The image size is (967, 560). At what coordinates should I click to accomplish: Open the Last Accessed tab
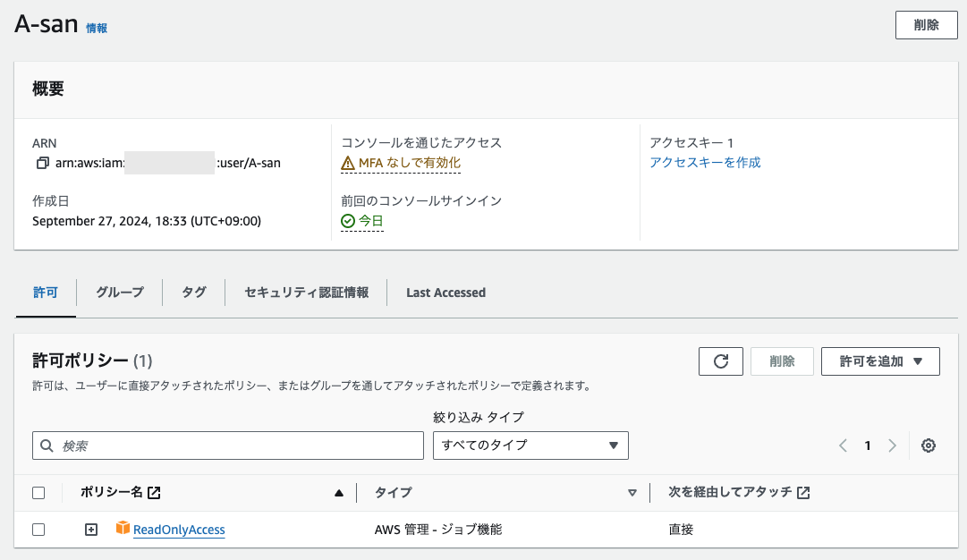click(x=445, y=293)
